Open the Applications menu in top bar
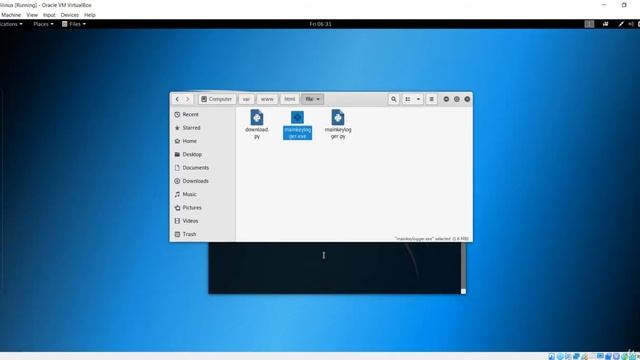This screenshot has height=360, width=640. pos(11,24)
